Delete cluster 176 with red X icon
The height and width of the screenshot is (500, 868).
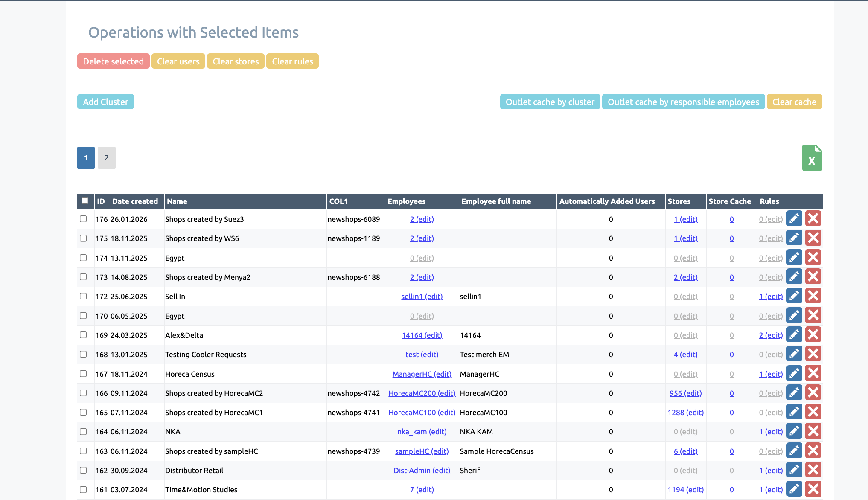point(813,219)
